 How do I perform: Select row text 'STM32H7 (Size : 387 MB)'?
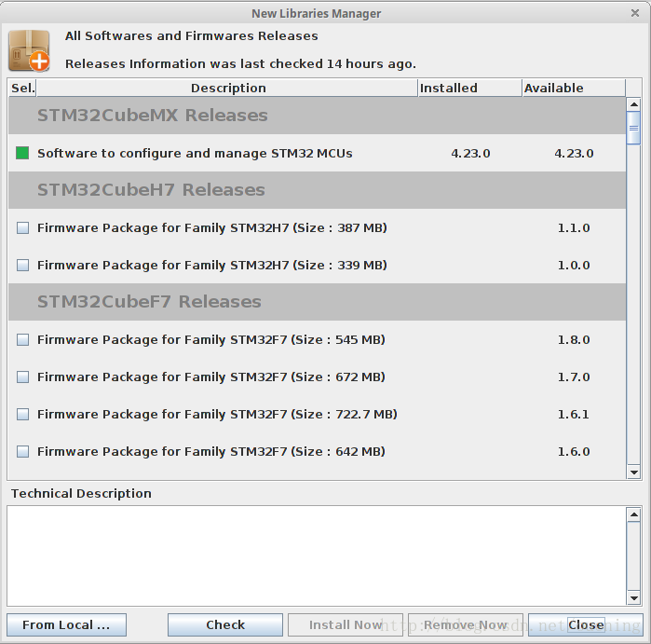click(308, 227)
